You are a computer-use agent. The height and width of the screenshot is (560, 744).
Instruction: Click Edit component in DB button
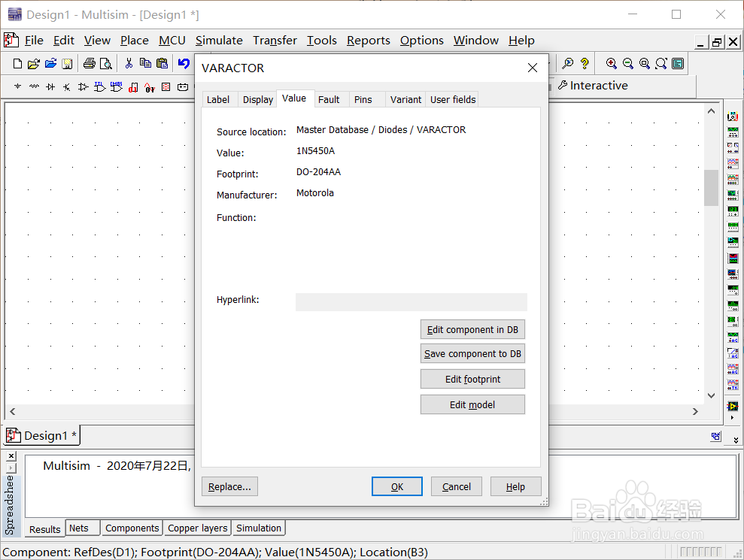pyautogui.click(x=472, y=329)
